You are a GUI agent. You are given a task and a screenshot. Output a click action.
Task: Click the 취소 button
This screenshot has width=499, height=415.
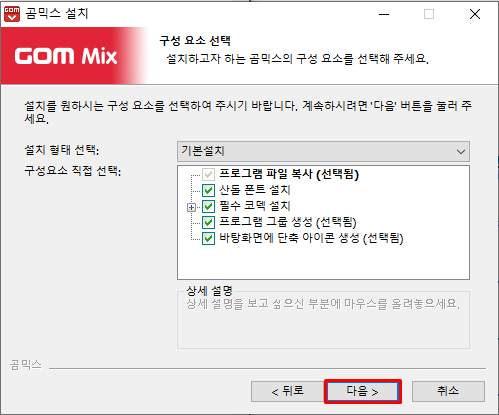[448, 391]
